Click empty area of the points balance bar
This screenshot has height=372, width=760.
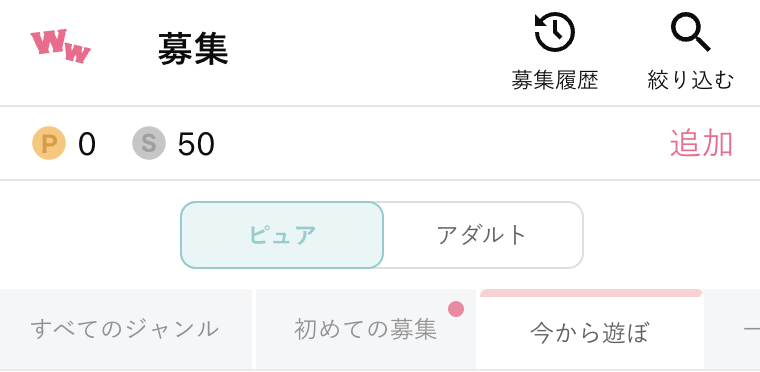pos(436,143)
